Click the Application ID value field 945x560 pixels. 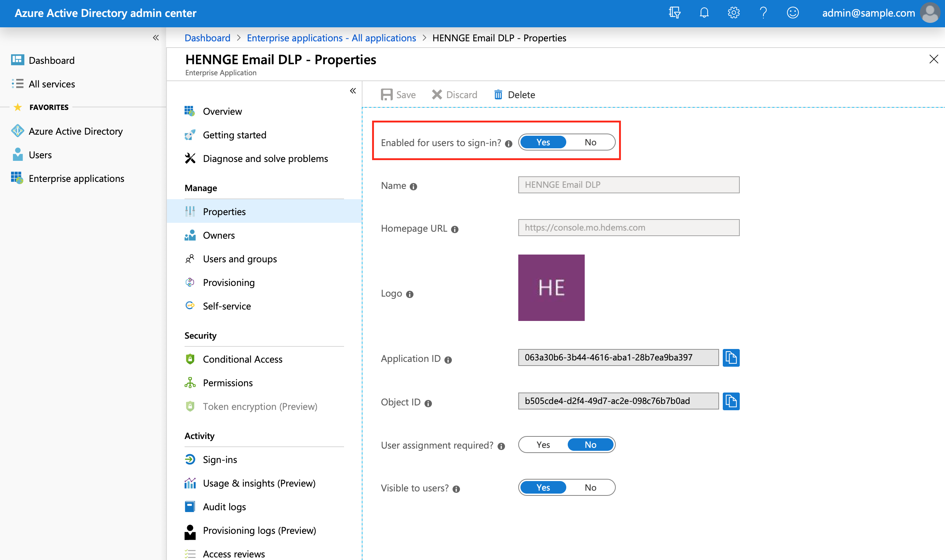click(618, 357)
